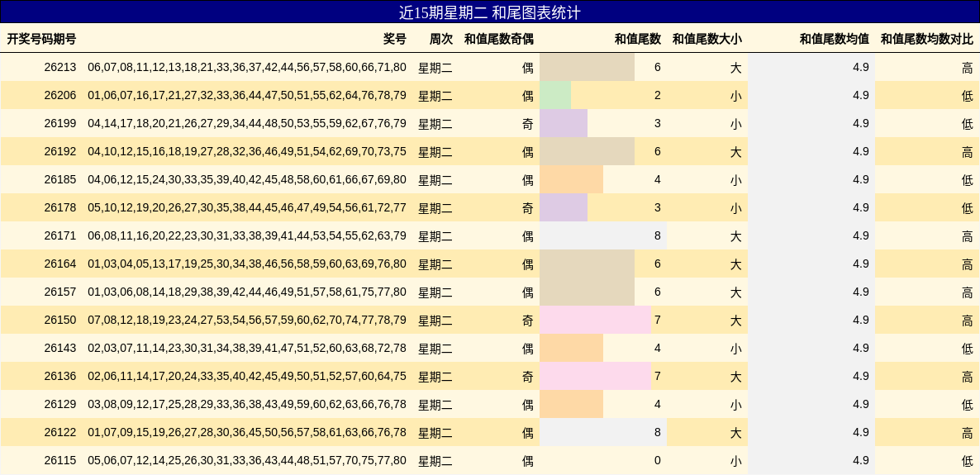
Task: Click the winning numbers of issue 26150
Action: pos(247,320)
